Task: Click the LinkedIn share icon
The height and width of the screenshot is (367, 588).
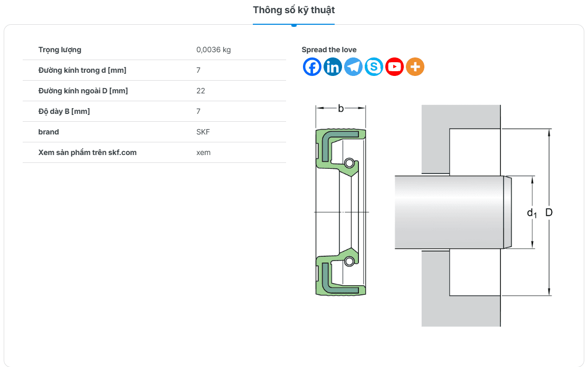Action: click(x=333, y=67)
